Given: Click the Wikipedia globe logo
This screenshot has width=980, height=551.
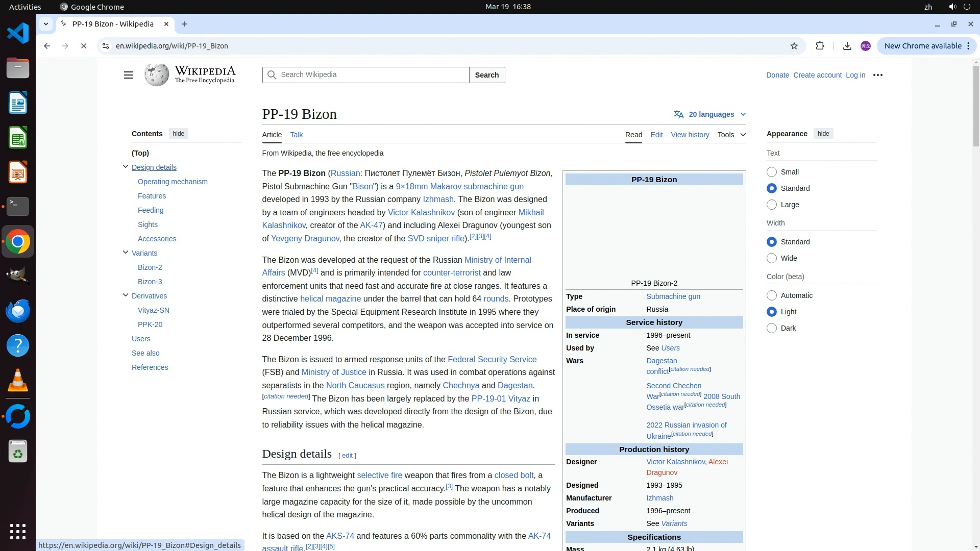Looking at the screenshot, I should point(156,75).
